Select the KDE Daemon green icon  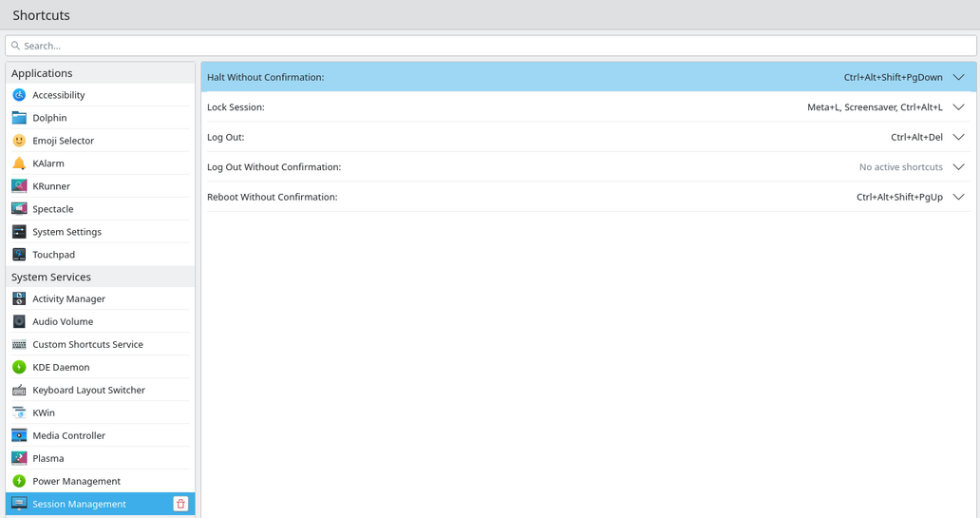click(x=19, y=367)
